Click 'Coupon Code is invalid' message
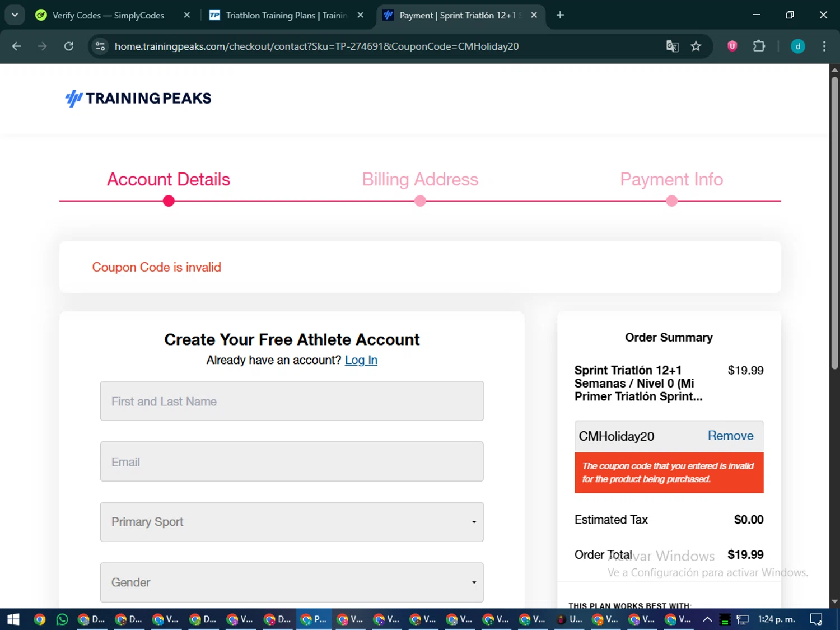The height and width of the screenshot is (630, 840). pyautogui.click(x=156, y=267)
